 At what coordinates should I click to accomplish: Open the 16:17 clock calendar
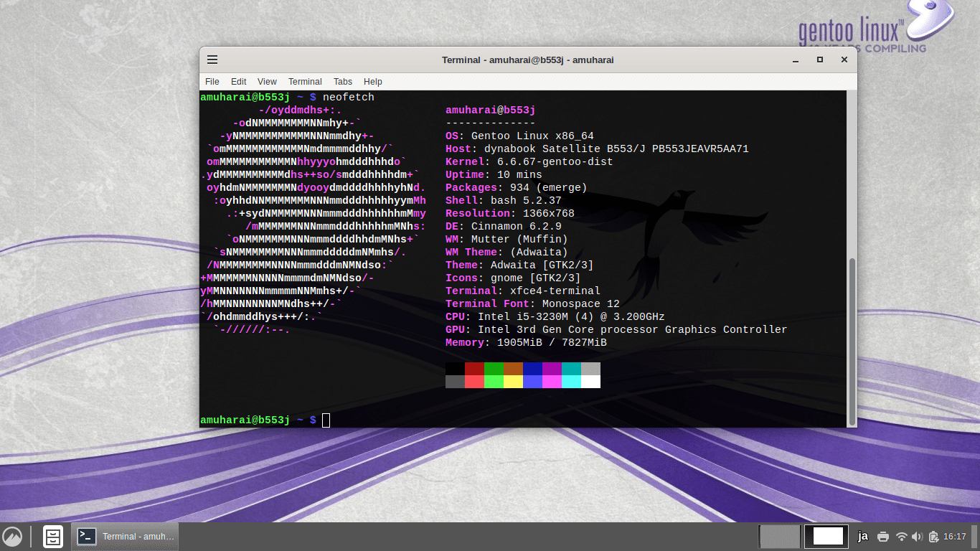(x=955, y=536)
